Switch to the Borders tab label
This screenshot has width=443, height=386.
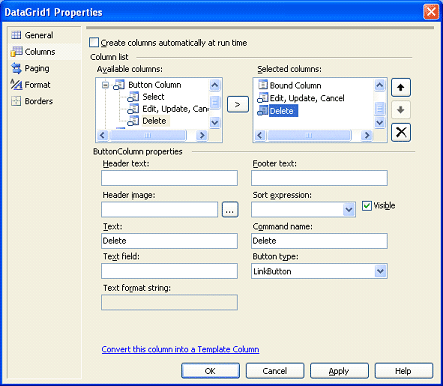coord(39,101)
